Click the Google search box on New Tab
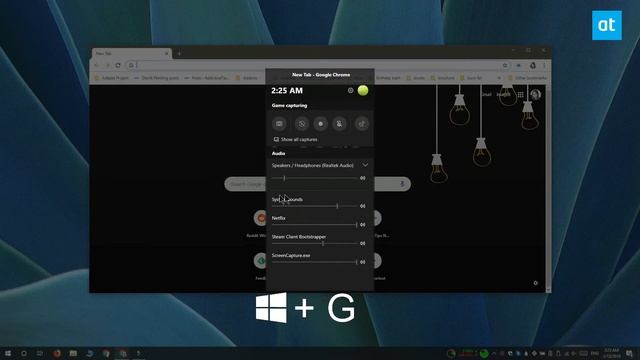640x360 pixels. coord(318,184)
